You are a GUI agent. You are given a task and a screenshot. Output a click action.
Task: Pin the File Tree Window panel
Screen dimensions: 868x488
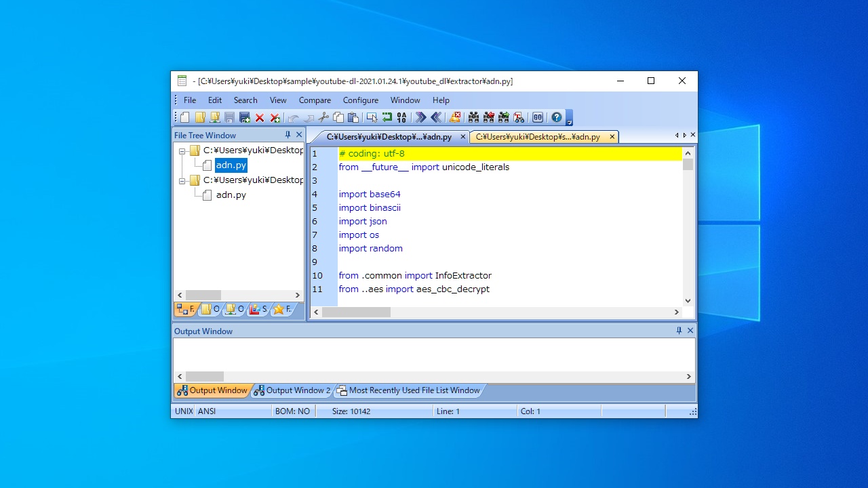click(288, 135)
